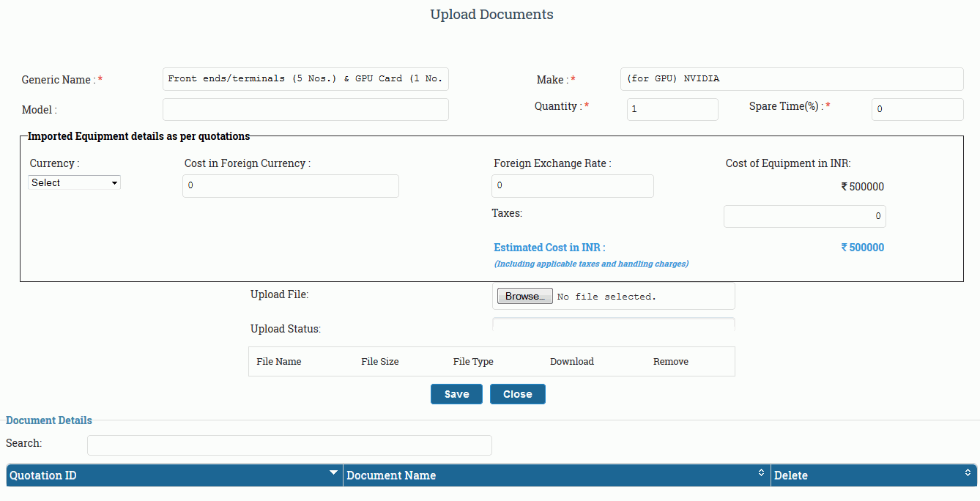Click the Close button
980x501 pixels.
point(517,394)
